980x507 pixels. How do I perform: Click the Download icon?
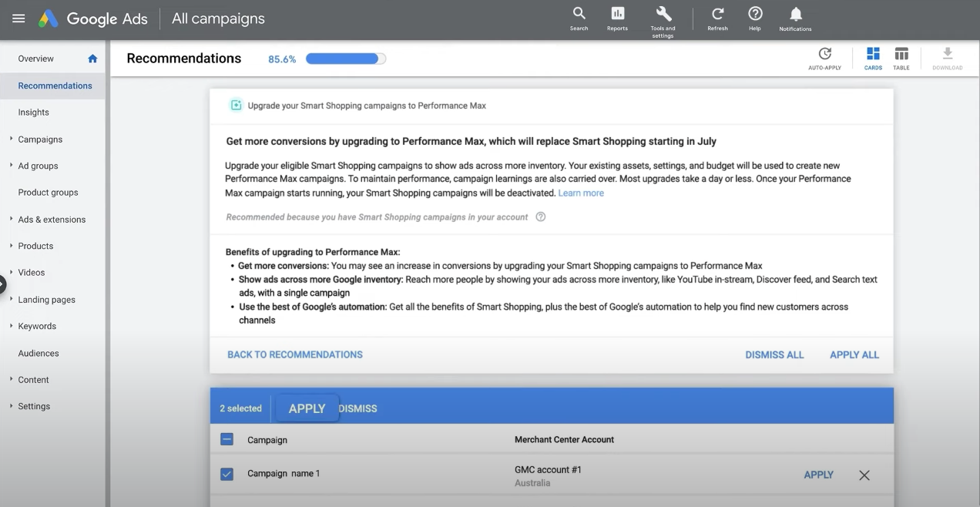[x=948, y=59]
